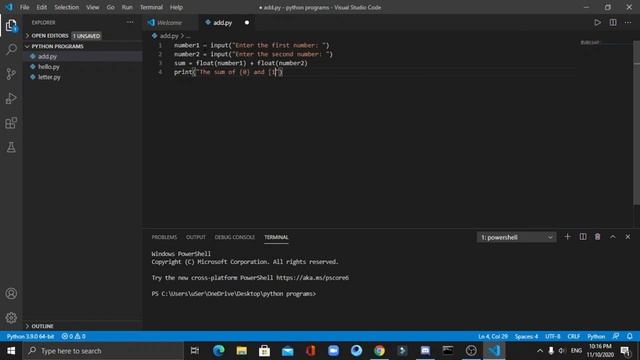Switch to the Problems panel tab

tap(164, 237)
